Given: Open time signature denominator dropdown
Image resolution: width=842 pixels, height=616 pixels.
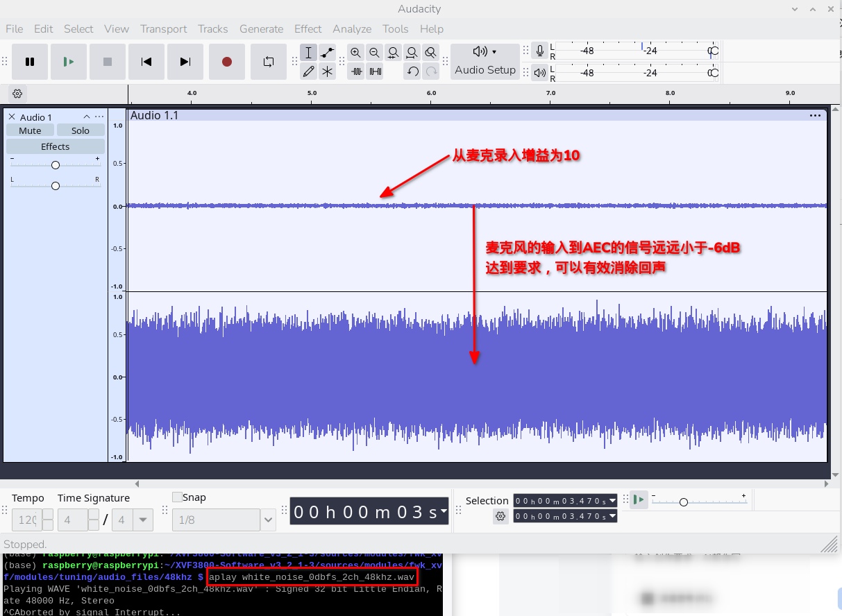Looking at the screenshot, I should (x=144, y=520).
